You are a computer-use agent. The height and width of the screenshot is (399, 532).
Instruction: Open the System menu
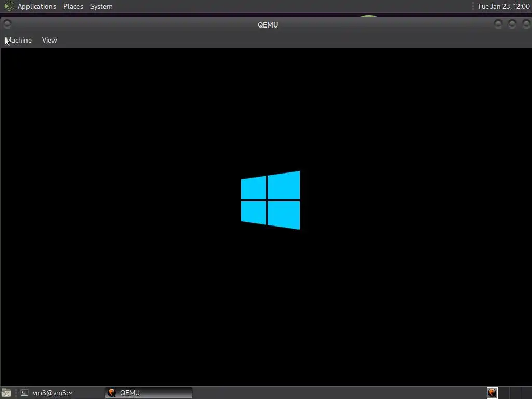click(101, 6)
